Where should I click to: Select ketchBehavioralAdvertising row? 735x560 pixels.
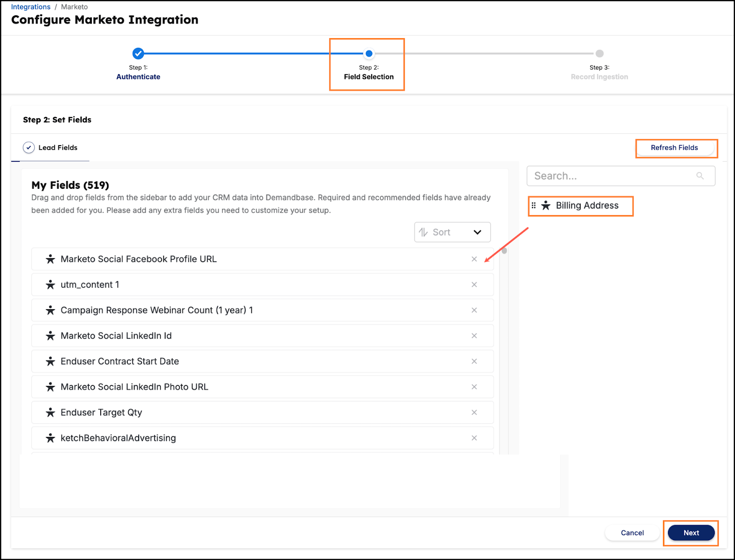tap(263, 438)
